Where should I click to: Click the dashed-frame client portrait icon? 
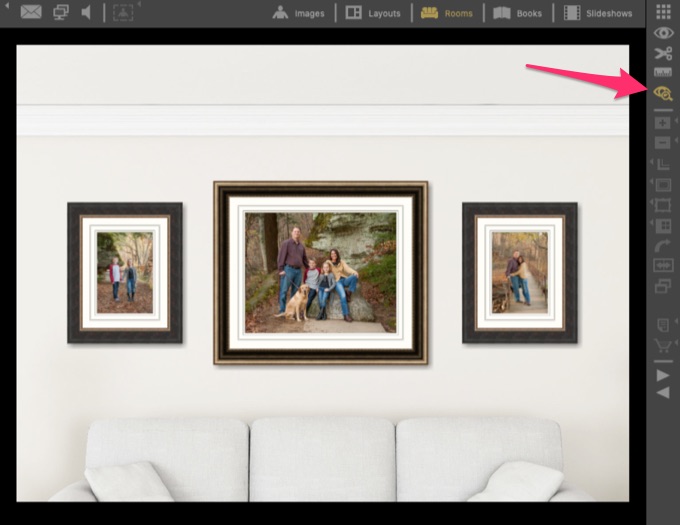tap(123, 12)
